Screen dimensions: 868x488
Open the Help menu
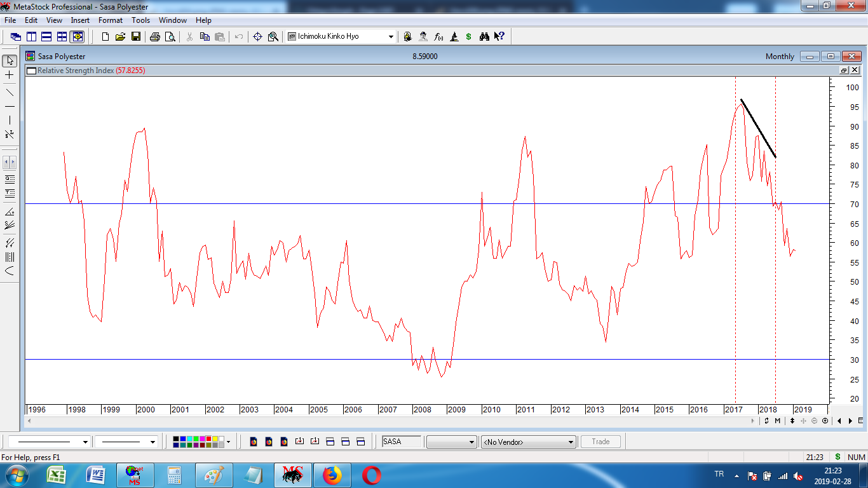(x=203, y=20)
